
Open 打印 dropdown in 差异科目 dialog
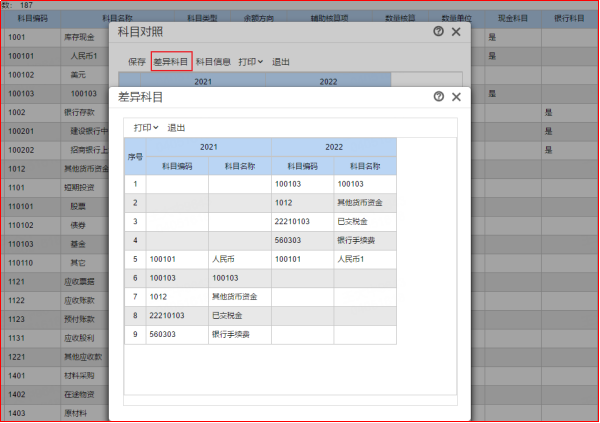click(x=146, y=128)
